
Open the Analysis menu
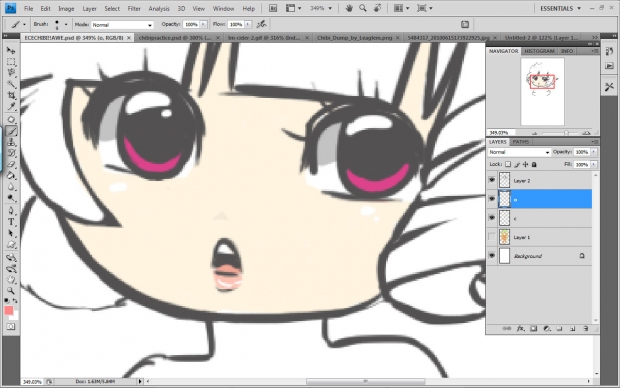tap(159, 8)
